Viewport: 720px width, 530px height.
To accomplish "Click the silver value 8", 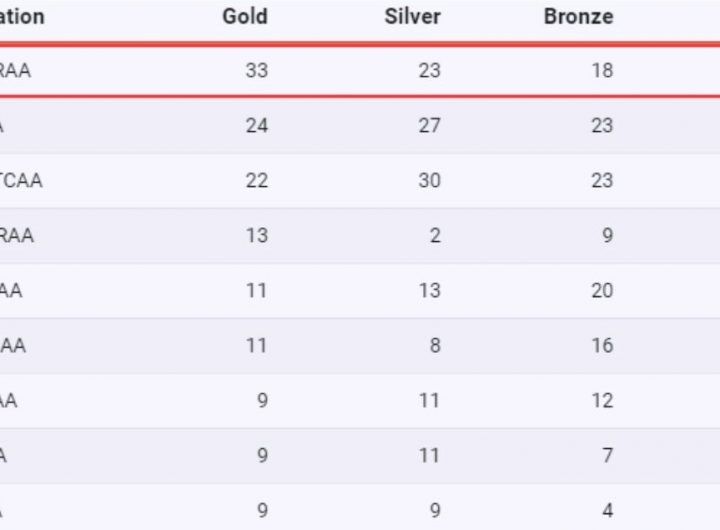I will 435,345.
